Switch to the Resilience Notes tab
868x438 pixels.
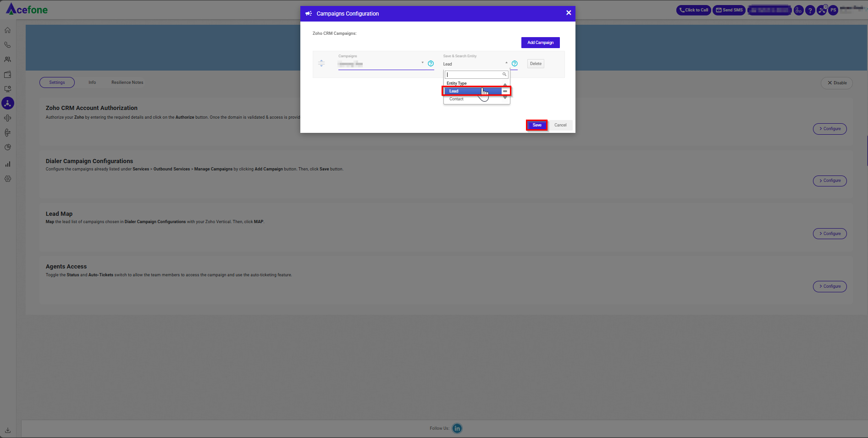pyautogui.click(x=127, y=82)
